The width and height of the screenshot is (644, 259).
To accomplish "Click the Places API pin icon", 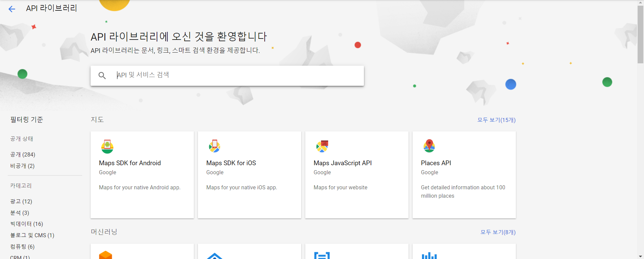I will tap(429, 146).
